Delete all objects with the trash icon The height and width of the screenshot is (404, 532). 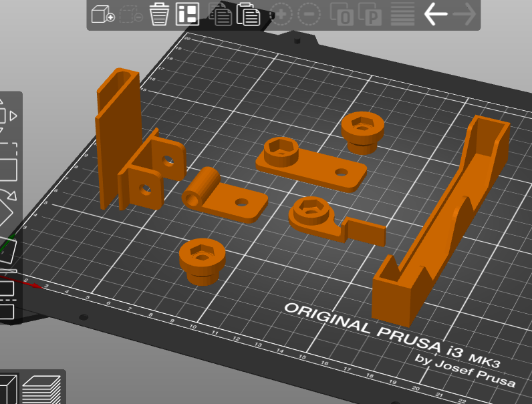tap(159, 14)
